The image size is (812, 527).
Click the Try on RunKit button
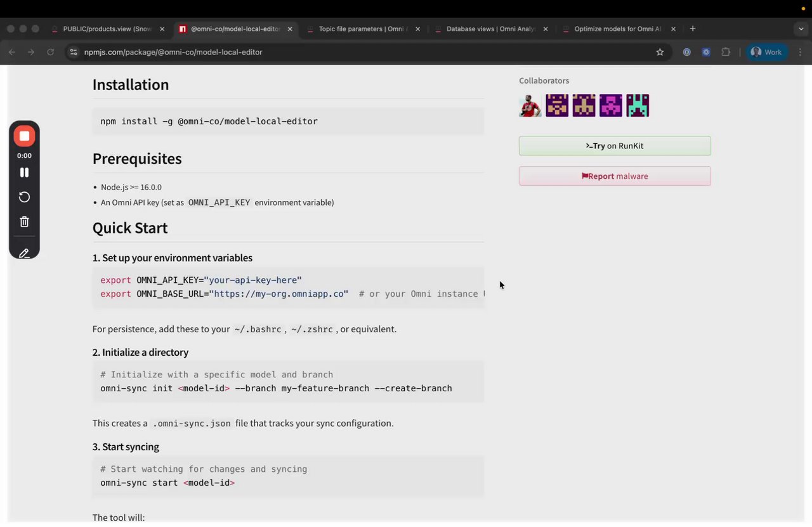point(615,146)
